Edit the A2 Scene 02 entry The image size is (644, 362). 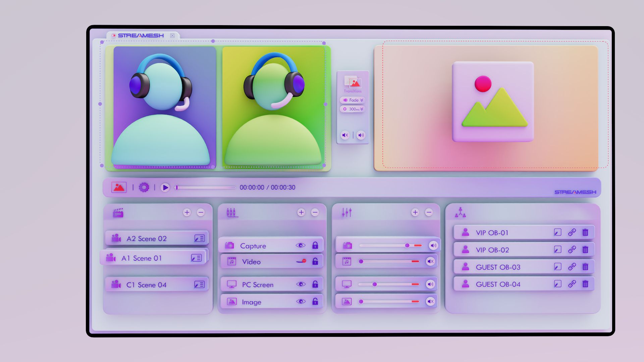200,238
